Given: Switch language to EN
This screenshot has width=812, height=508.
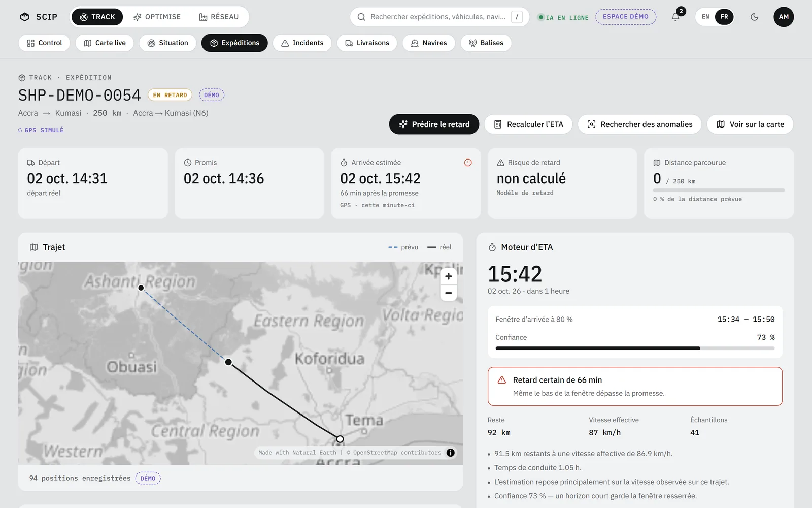Looking at the screenshot, I should tap(705, 17).
